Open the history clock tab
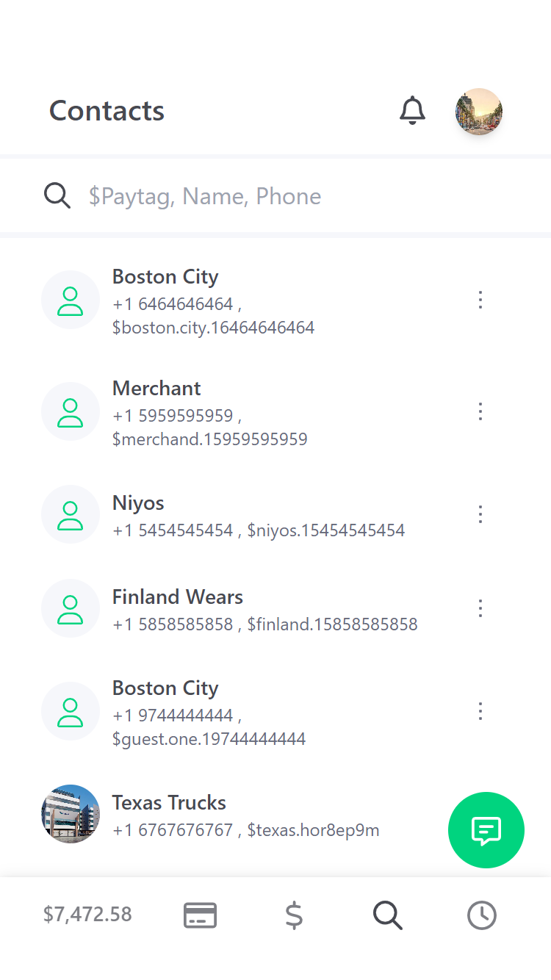Viewport: 551px width, 980px height. pyautogui.click(x=482, y=915)
